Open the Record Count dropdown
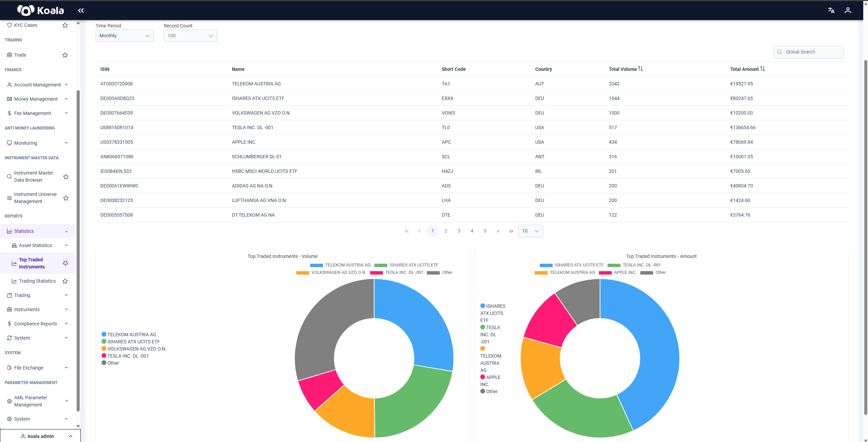The height and width of the screenshot is (442, 868). click(x=190, y=36)
